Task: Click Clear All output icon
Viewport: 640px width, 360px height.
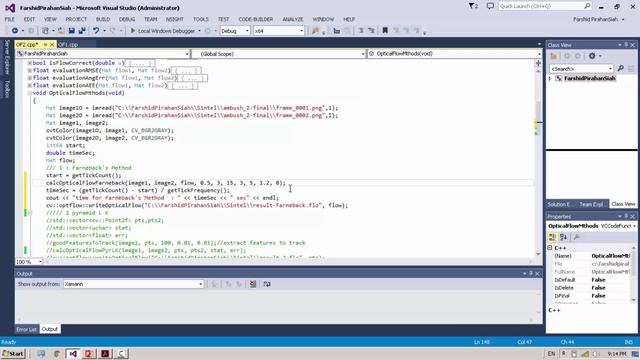Action: tap(253, 284)
